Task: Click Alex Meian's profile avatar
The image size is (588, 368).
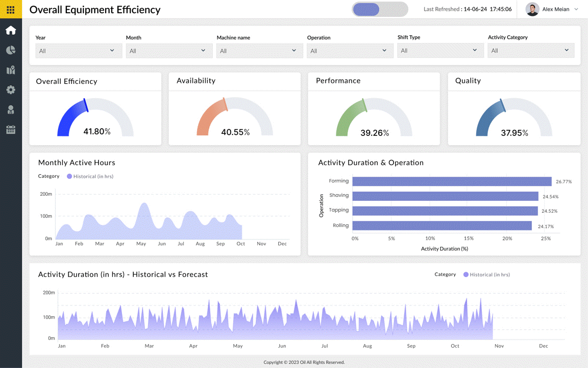Action: pyautogui.click(x=532, y=9)
